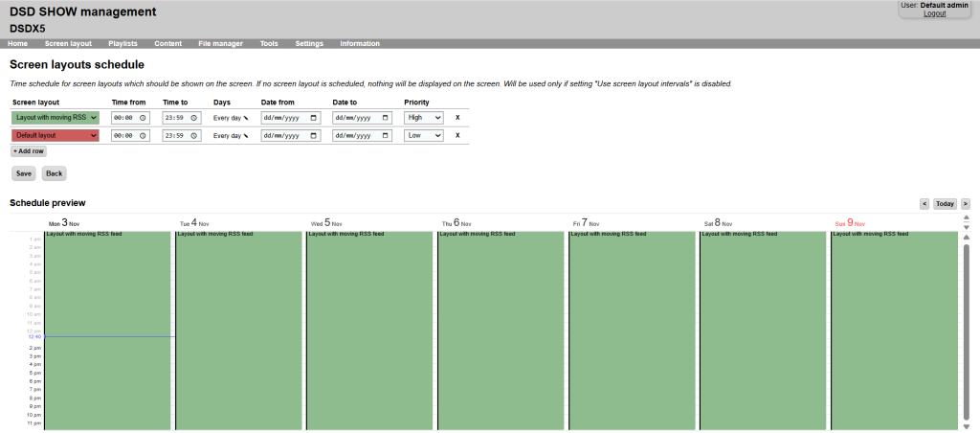The width and height of the screenshot is (980, 433).
Task: Remove the Default layout schedule row
Action: tap(457, 135)
